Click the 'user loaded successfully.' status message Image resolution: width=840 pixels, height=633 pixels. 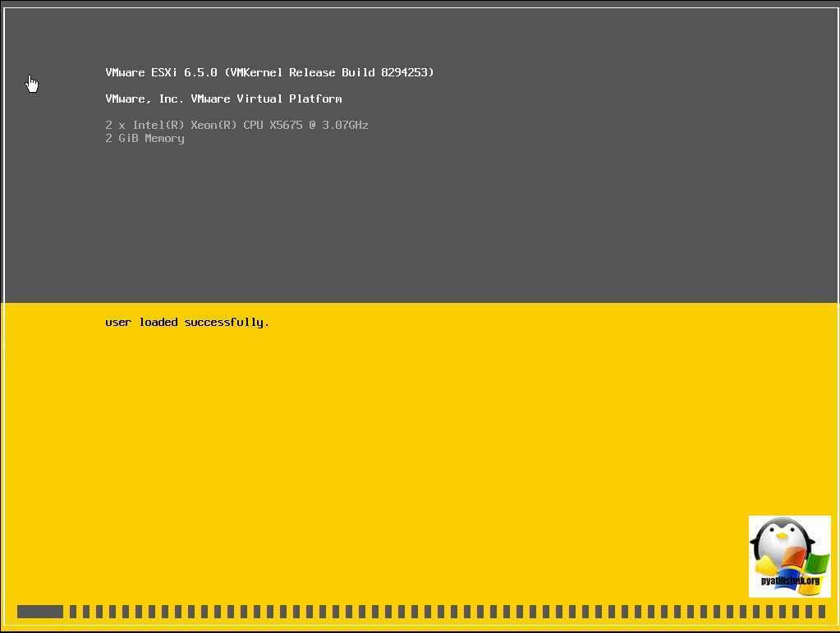click(x=187, y=323)
